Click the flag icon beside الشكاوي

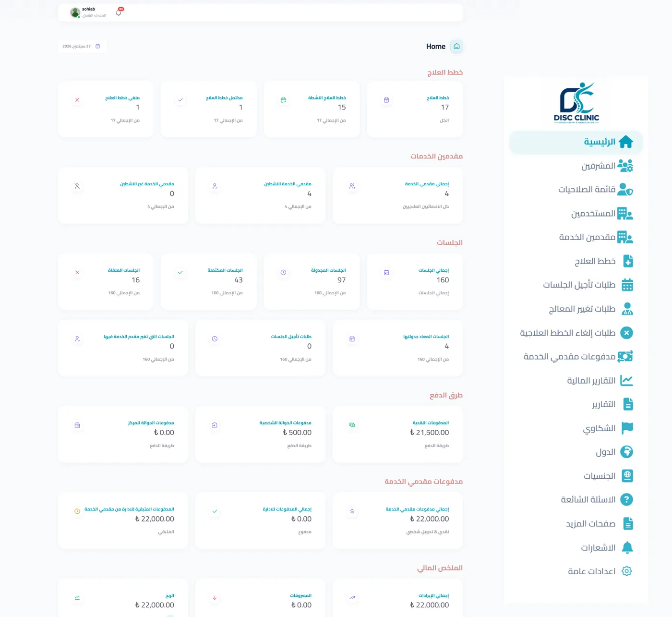point(627,428)
